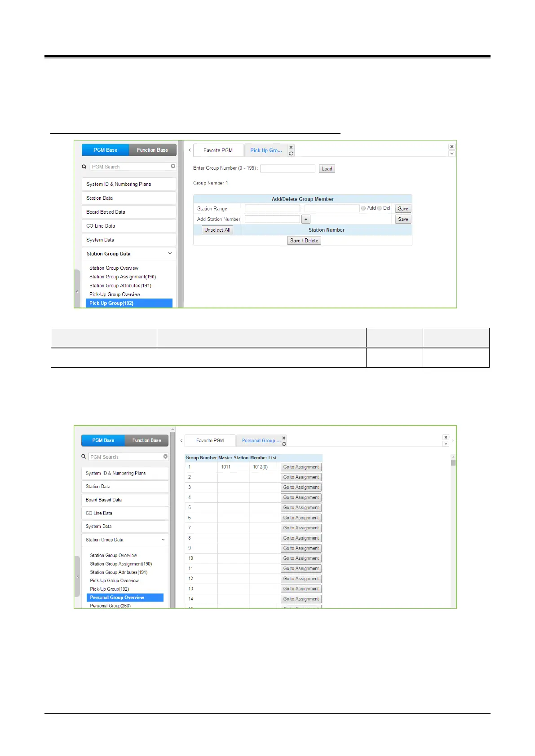Image resolution: width=535 pixels, height=756 pixels.
Task: Expand Station Data in the Pick-Up Group screenshot
Action: (x=128, y=198)
